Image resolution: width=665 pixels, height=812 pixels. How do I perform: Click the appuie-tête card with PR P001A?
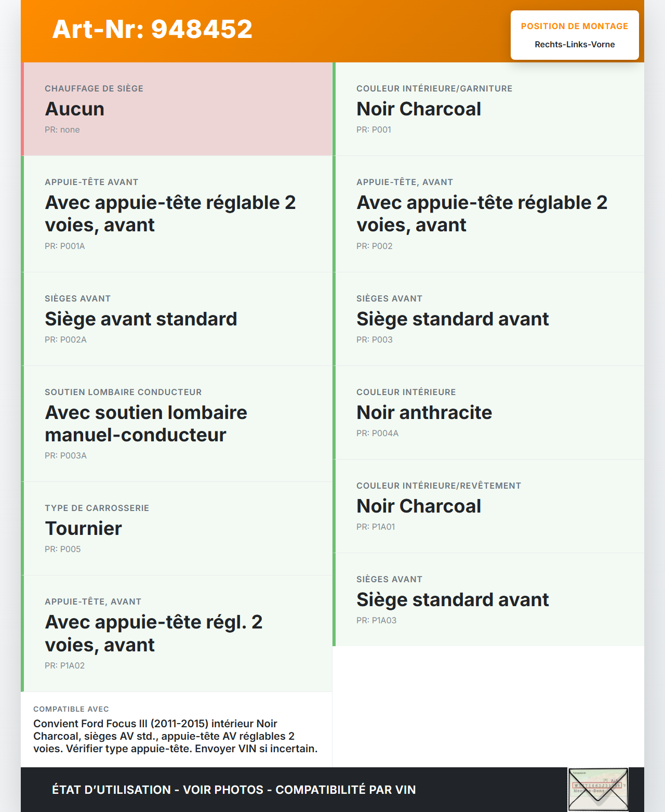coord(177,214)
